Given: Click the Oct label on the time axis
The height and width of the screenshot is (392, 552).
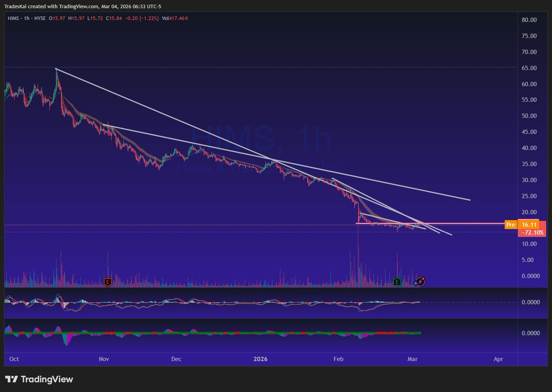Looking at the screenshot, I should (14, 358).
